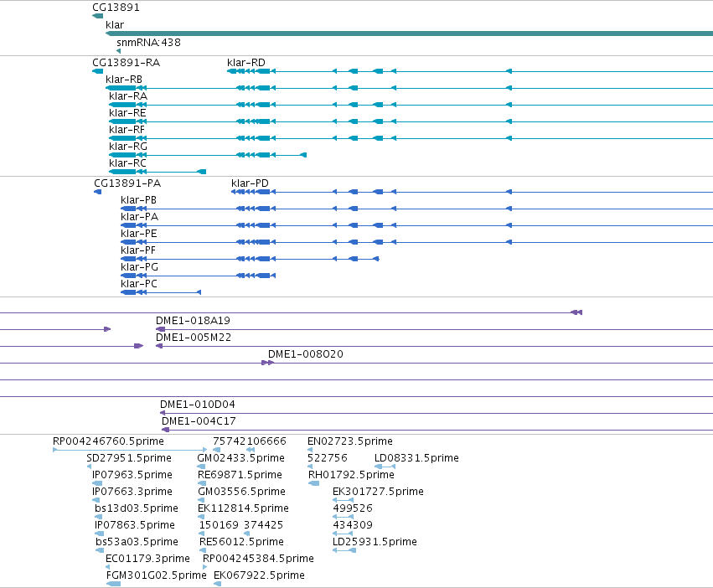The image size is (713, 588).
Task: Select the klar-RD transcript label
Action: tap(246, 62)
